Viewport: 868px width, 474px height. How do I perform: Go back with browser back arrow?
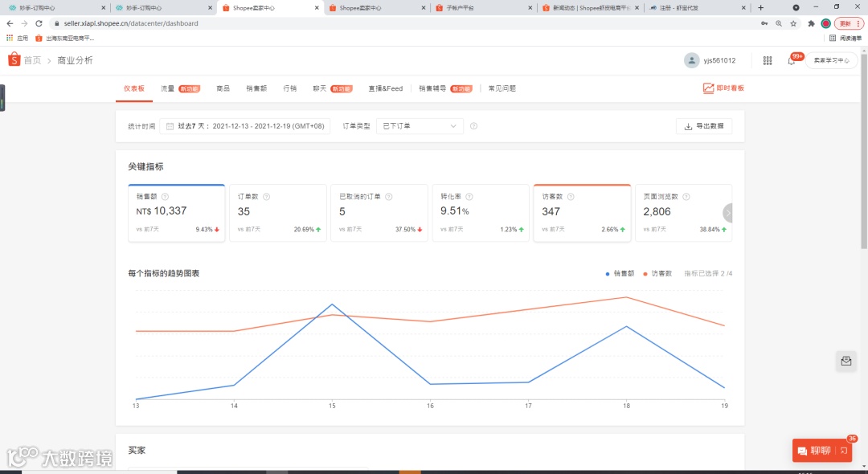click(x=10, y=23)
